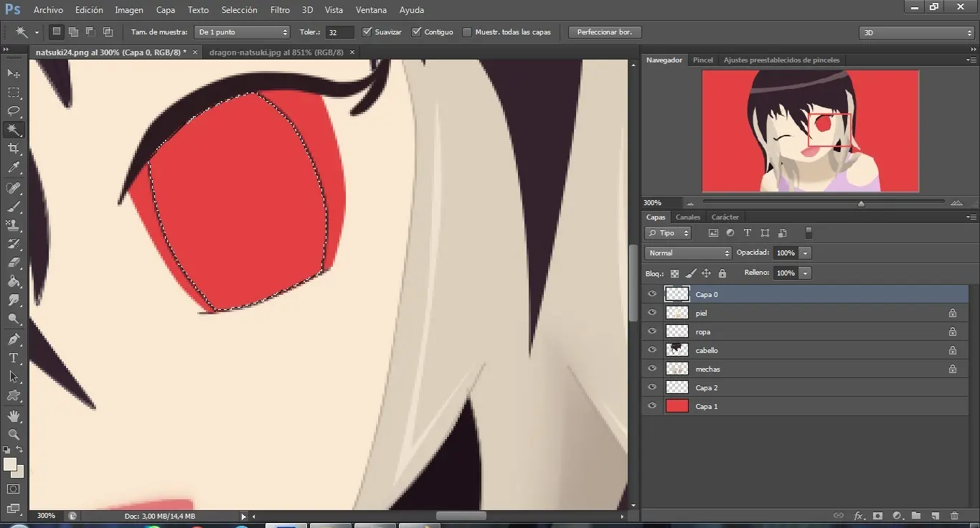Viewport: 980px width, 528px height.
Task: Open the Opacidad dropdown arrow
Action: [806, 253]
